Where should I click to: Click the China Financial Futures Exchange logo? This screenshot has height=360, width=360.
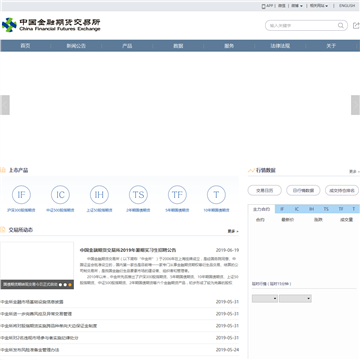[51, 25]
